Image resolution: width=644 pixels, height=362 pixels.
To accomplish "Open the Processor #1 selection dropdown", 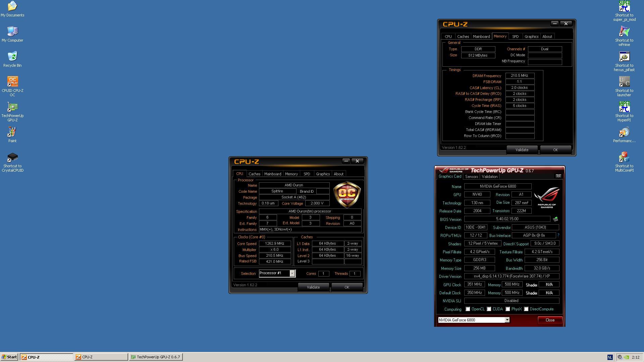I will 292,273.
